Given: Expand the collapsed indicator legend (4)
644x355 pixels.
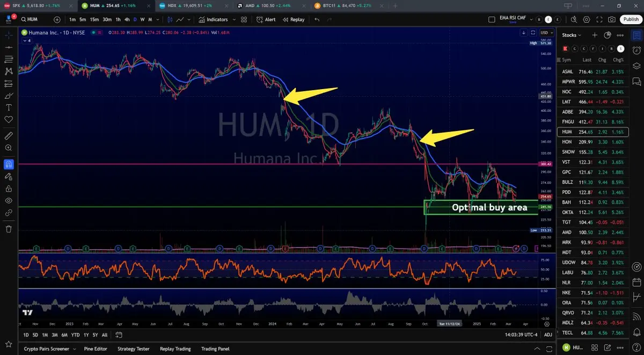Looking at the screenshot, I should point(27,40).
